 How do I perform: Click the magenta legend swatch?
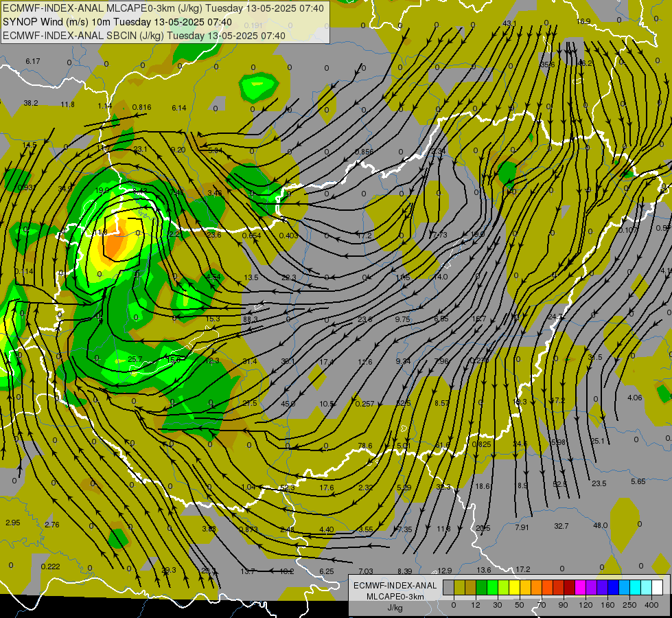580,588
